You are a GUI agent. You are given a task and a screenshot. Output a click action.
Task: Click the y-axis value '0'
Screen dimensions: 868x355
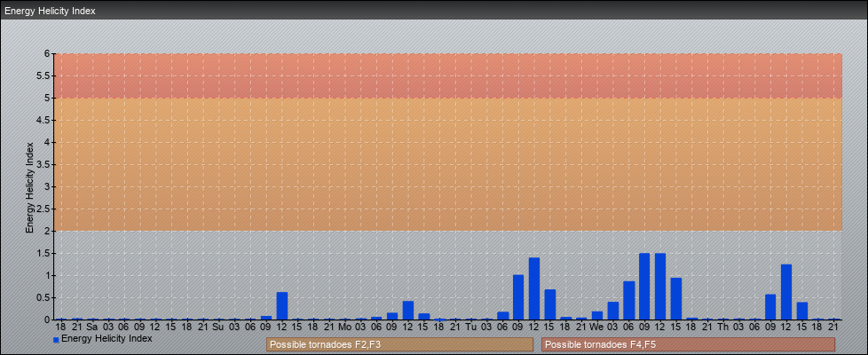pyautogui.click(x=48, y=319)
